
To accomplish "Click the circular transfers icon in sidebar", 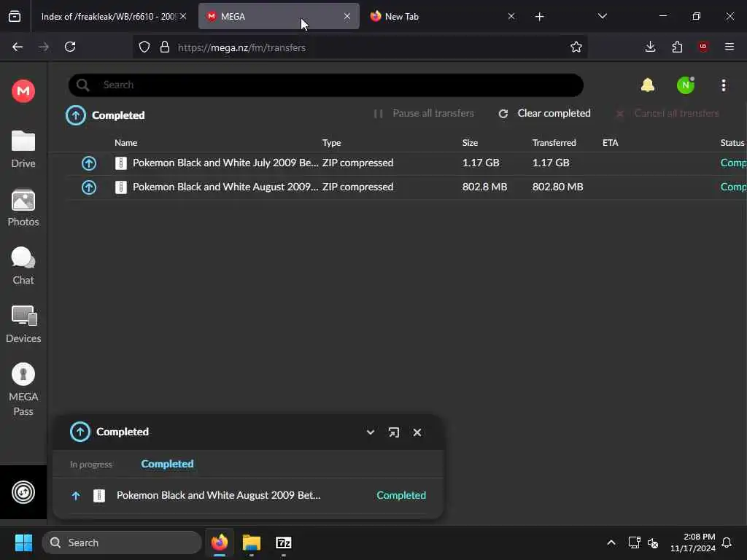I will click(23, 492).
